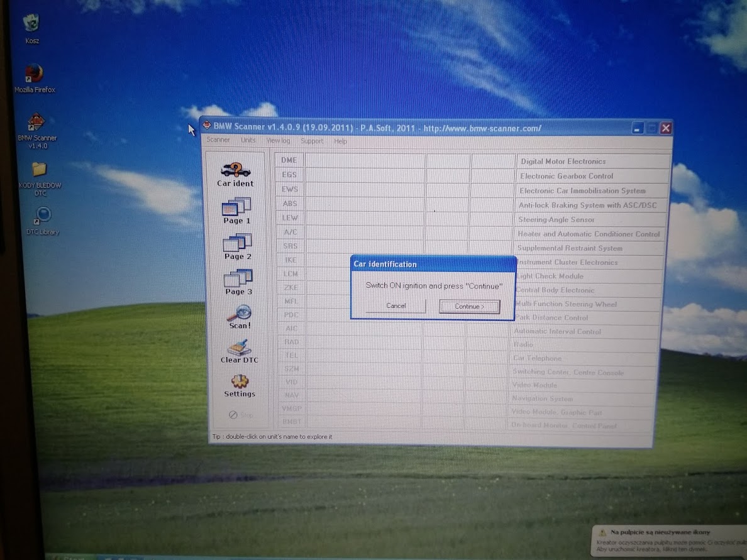Open the Scanner menu
747x560 pixels.
point(218,140)
